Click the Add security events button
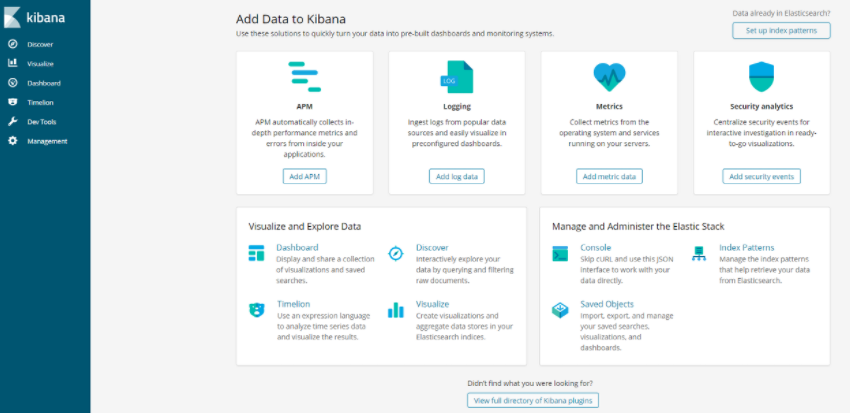Image resolution: width=850 pixels, height=413 pixels. pos(761,176)
